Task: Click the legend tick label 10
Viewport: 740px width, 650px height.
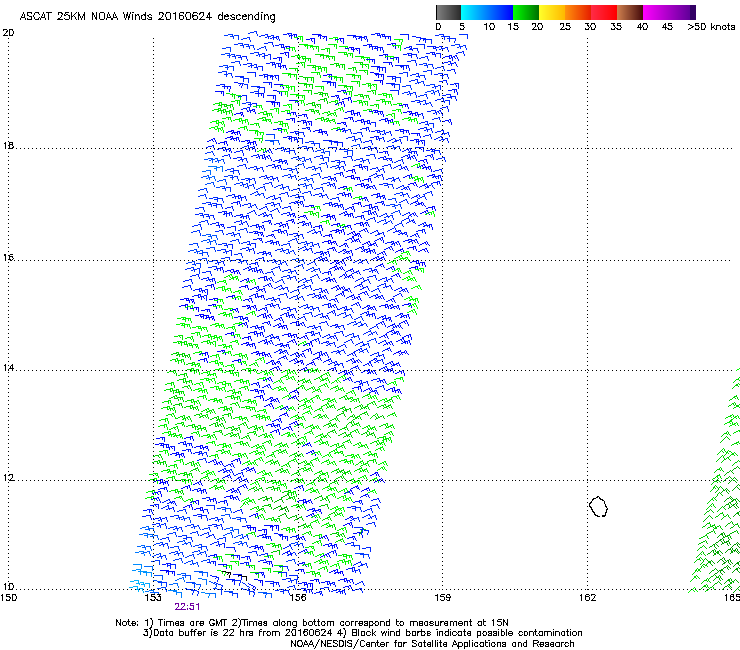Action: tap(489, 27)
